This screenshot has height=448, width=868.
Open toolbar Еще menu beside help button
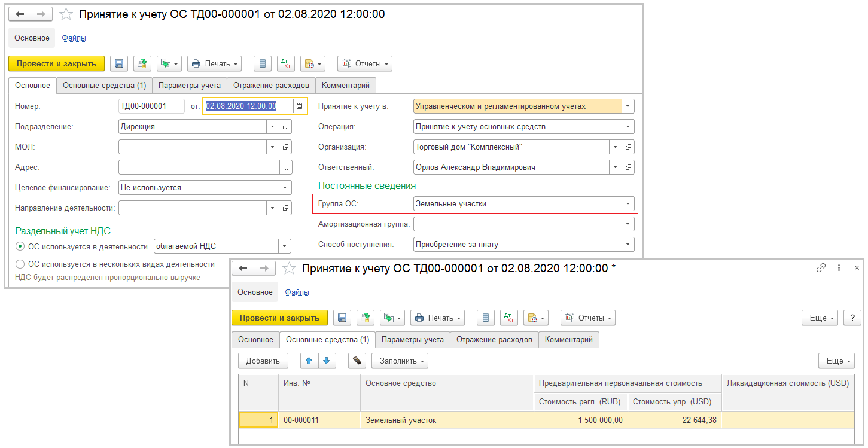pyautogui.click(x=821, y=318)
